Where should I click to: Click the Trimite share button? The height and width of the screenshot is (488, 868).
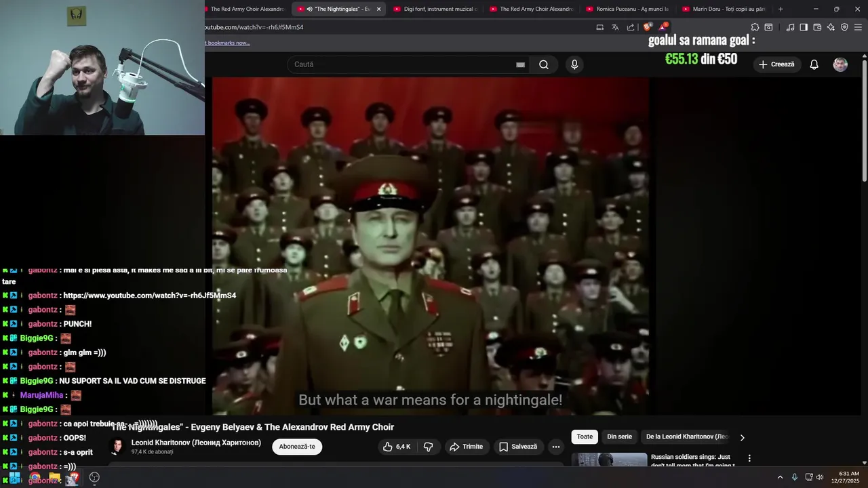(466, 447)
